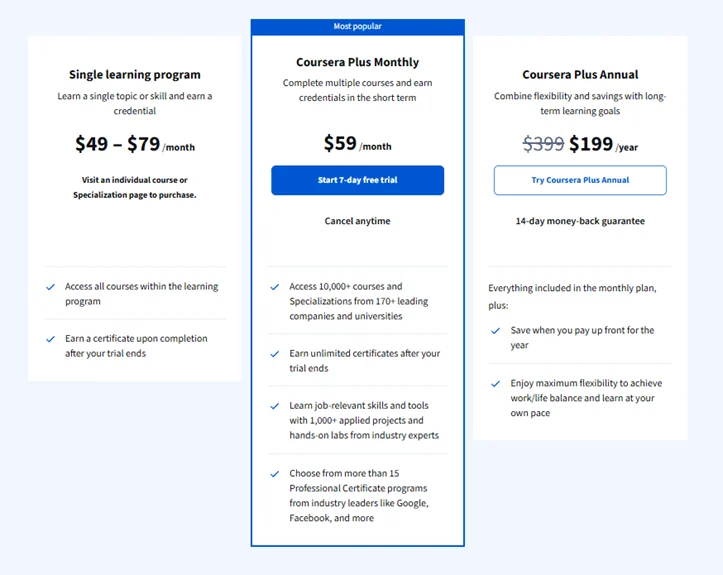Select the Single learning program heading
The image size is (723, 575).
(x=135, y=74)
